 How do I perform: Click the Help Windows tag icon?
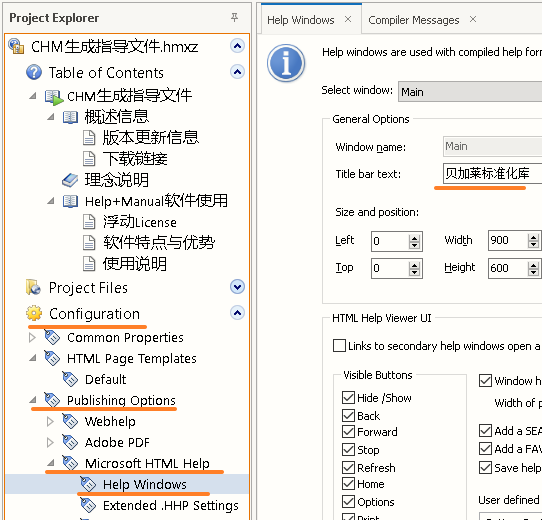[88, 484]
